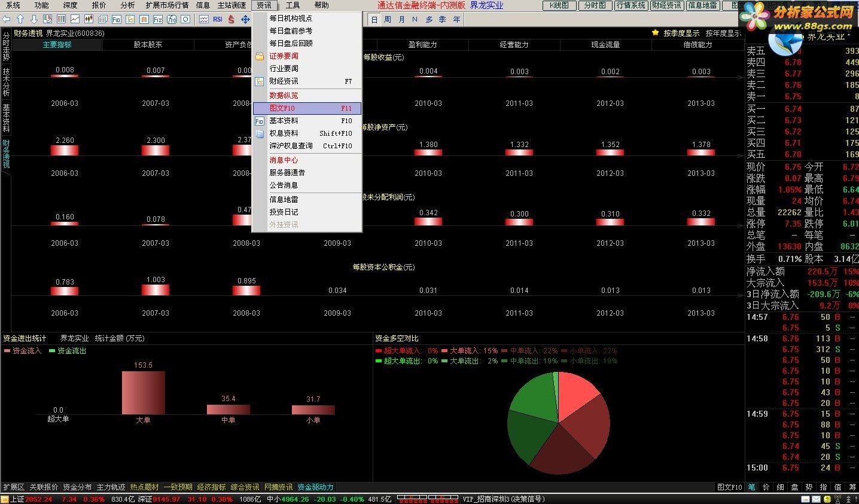Open the 现金流量 tab
The width and height of the screenshot is (859, 504).
click(605, 45)
